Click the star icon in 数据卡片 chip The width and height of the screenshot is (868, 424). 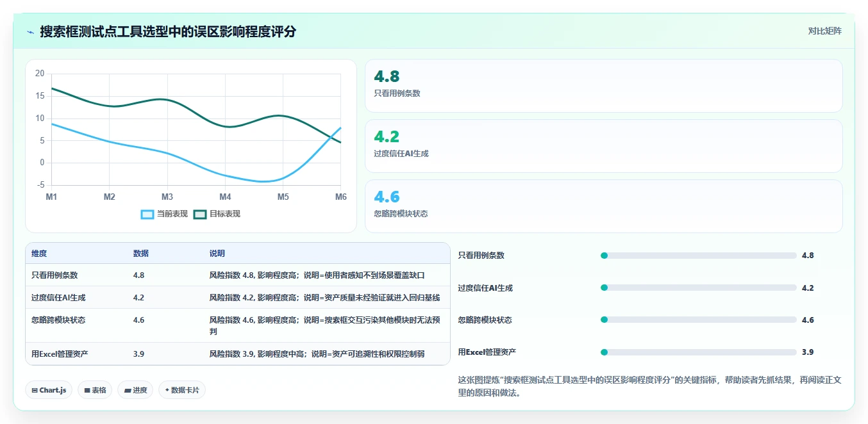click(x=167, y=389)
